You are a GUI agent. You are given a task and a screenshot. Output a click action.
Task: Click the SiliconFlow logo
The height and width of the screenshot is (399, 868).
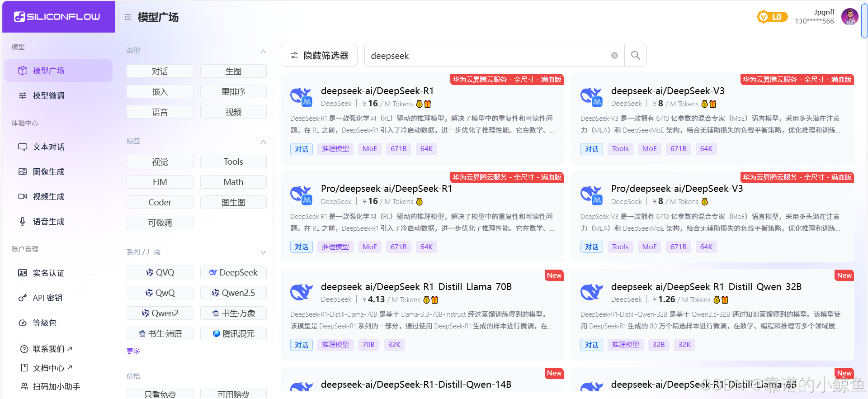pos(57,17)
